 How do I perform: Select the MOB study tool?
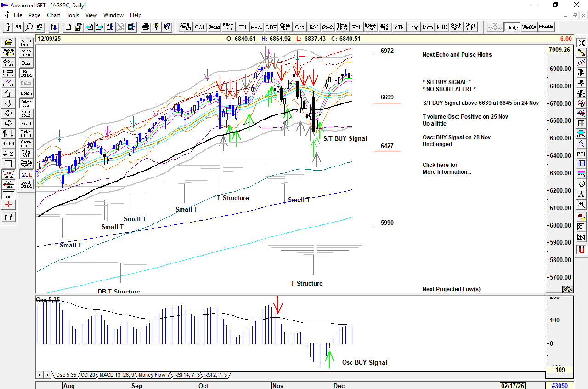coord(581,173)
